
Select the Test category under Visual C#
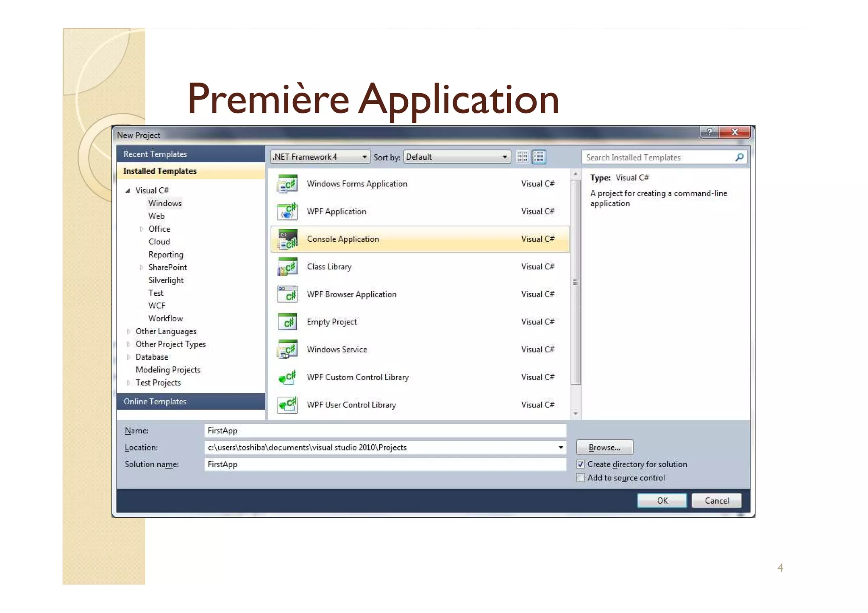tap(156, 293)
